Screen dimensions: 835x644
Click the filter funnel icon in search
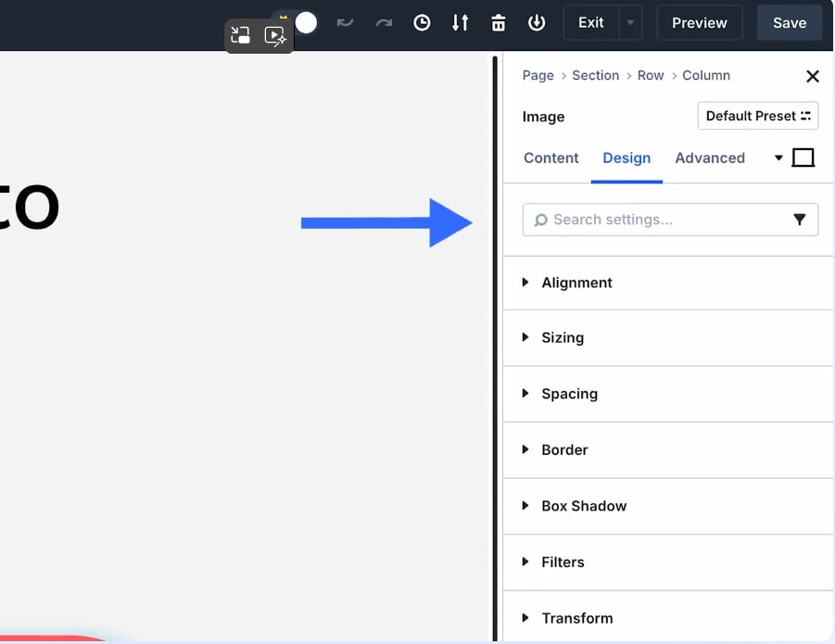pos(799,220)
